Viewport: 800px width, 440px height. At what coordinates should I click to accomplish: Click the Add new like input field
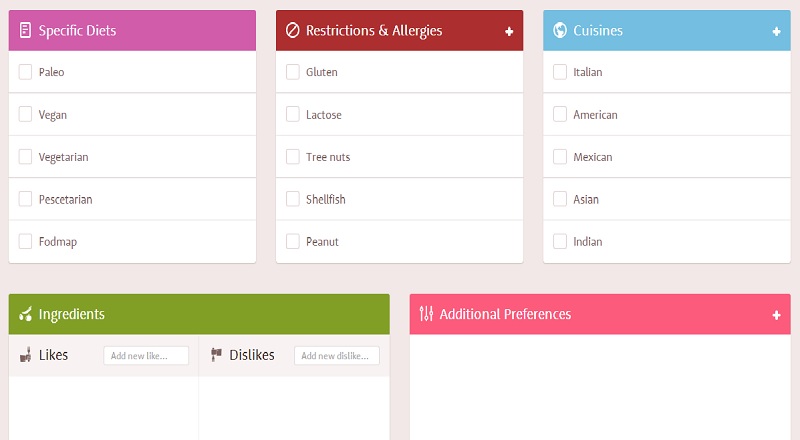146,356
